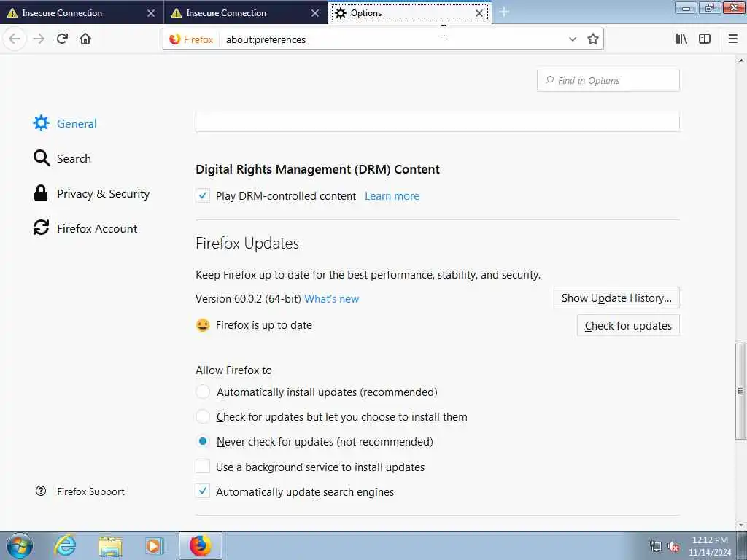Choose Check for updates but let you choose
This screenshot has height=560, width=747.
click(x=203, y=416)
